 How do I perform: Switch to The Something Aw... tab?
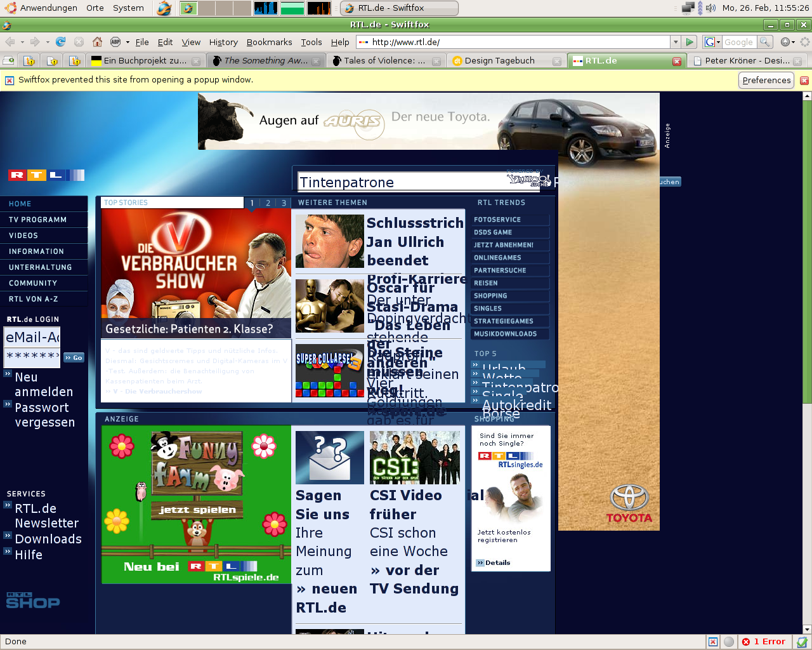266,61
